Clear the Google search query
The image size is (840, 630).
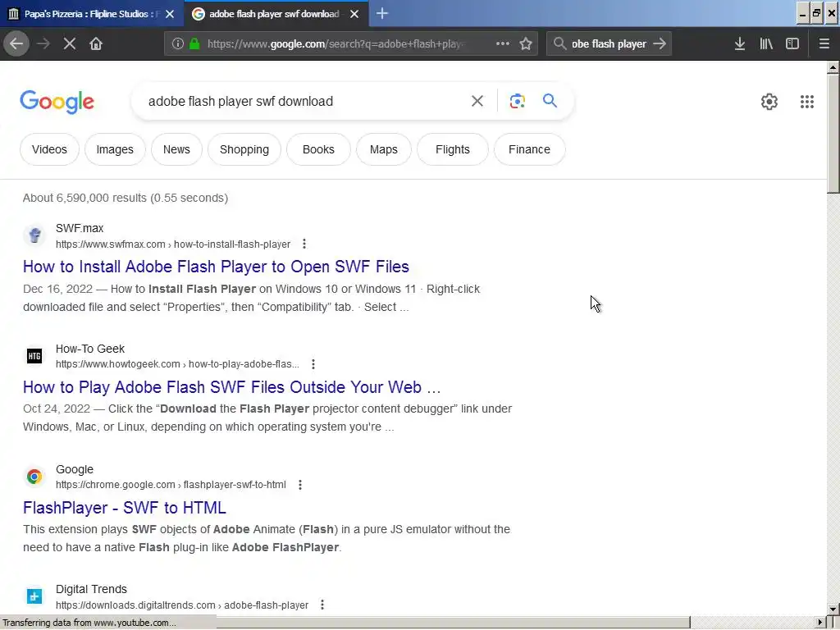[x=477, y=101]
